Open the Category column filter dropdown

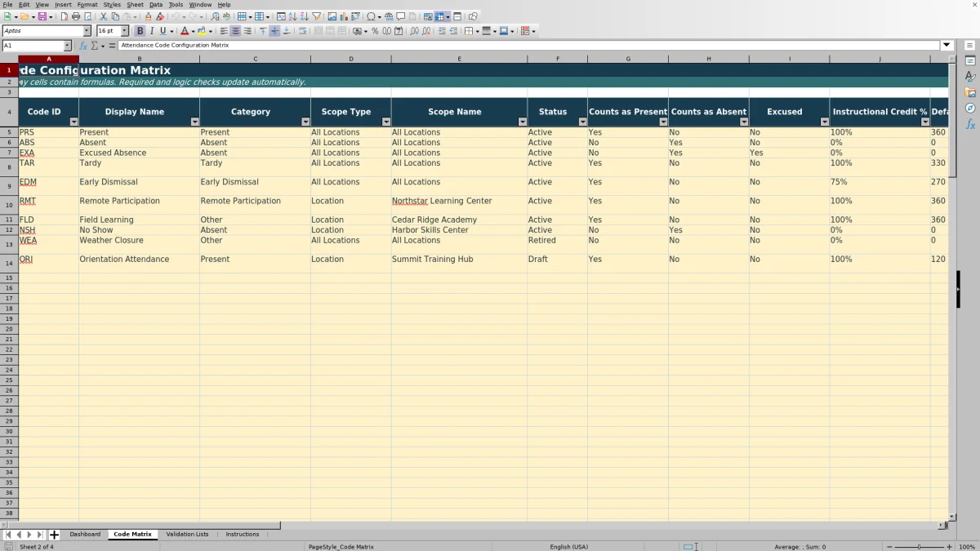coord(305,122)
